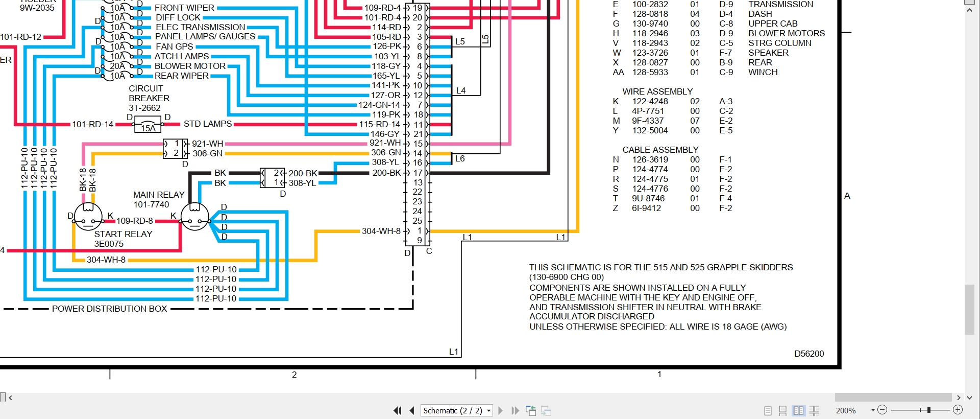Zoom in with the plus button

pos(958,410)
